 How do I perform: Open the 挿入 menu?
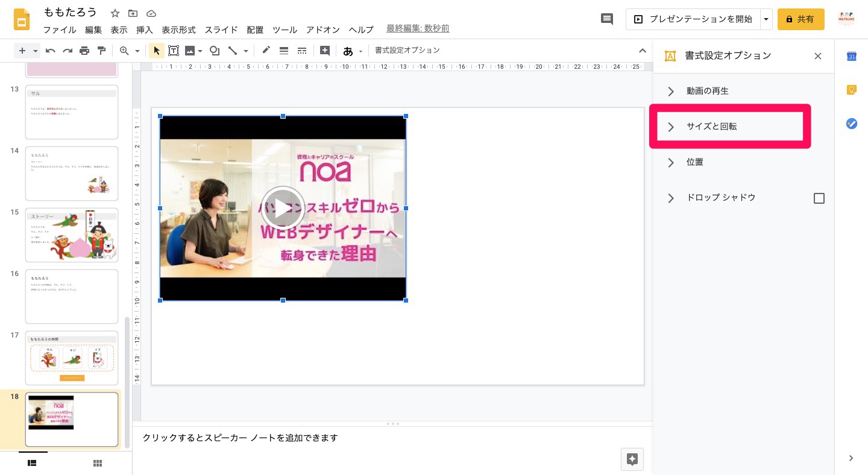pos(145,30)
